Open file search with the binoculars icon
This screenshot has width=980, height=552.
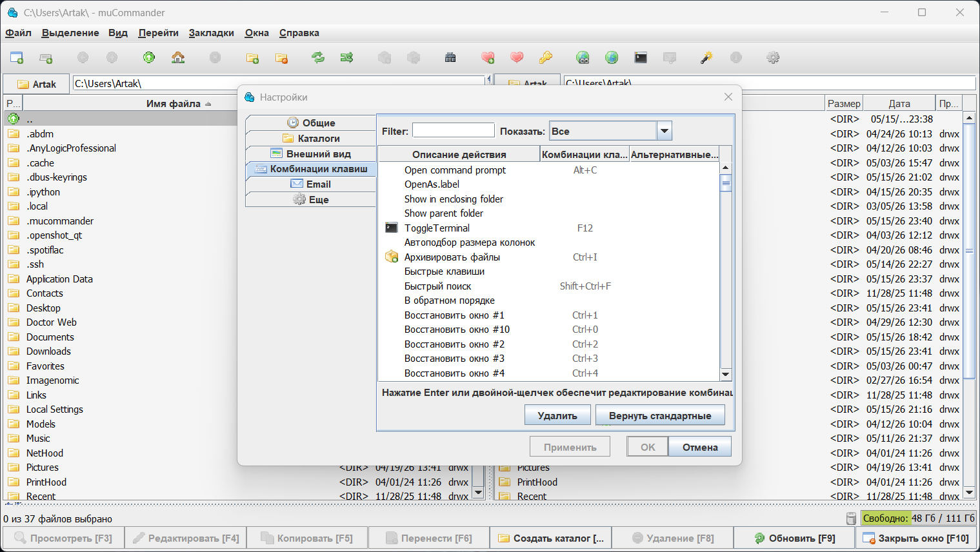coord(450,58)
